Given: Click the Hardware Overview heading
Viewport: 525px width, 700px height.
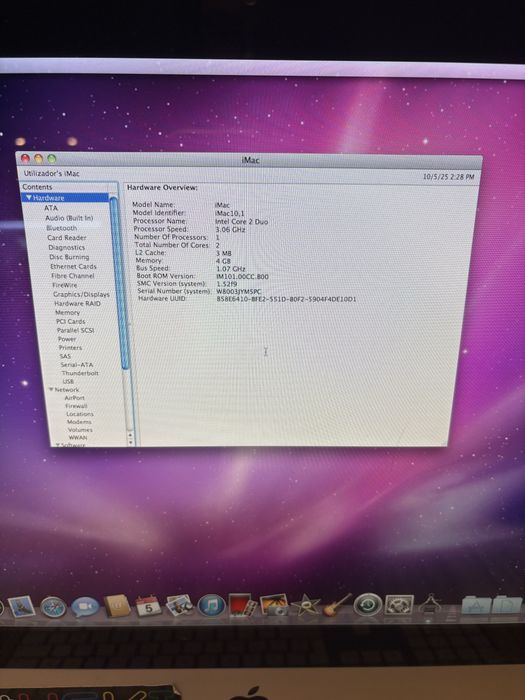Looking at the screenshot, I should pyautogui.click(x=162, y=188).
